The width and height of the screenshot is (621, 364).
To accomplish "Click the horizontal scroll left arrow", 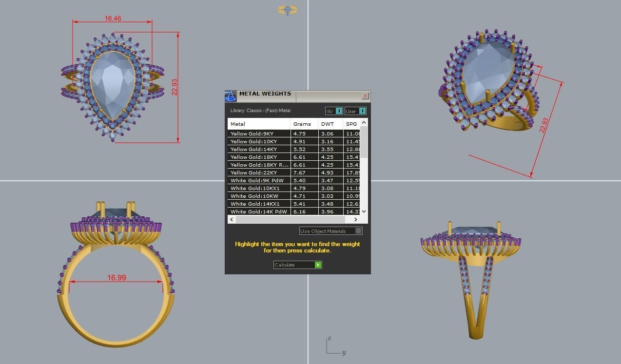I will 232,219.
